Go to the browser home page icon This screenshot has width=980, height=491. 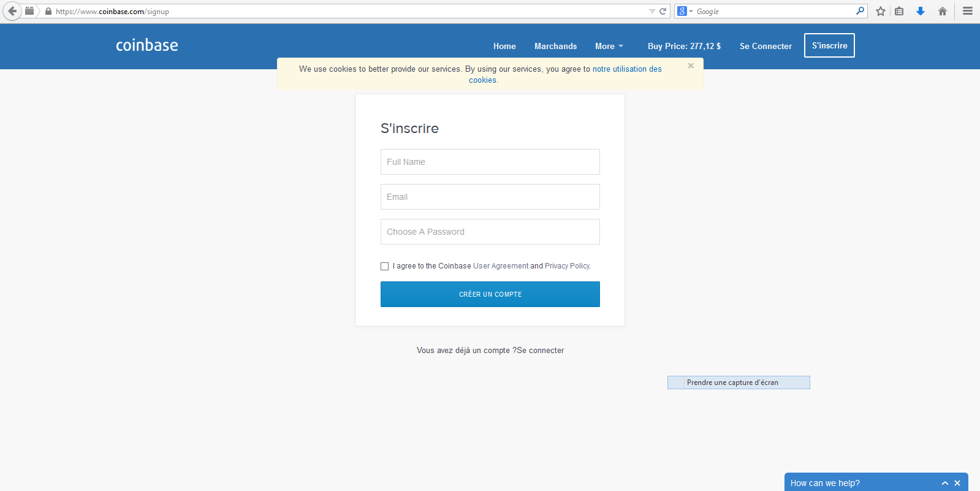coord(943,11)
